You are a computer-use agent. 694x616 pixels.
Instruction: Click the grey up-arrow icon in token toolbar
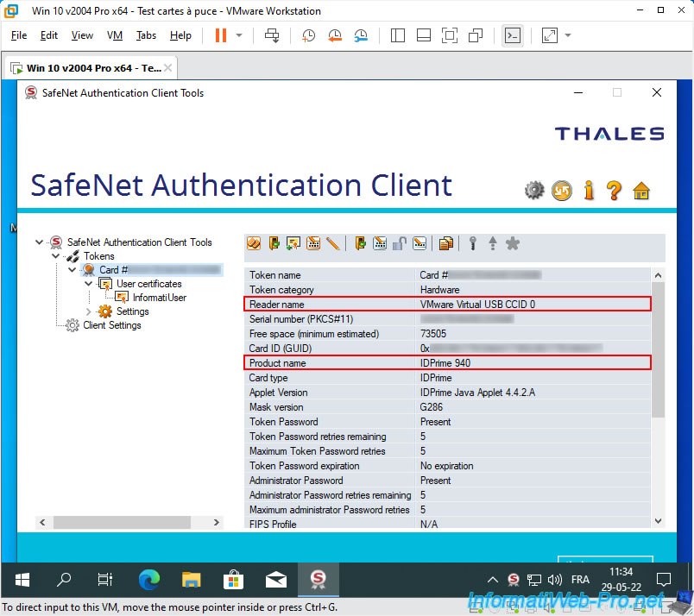click(493, 243)
